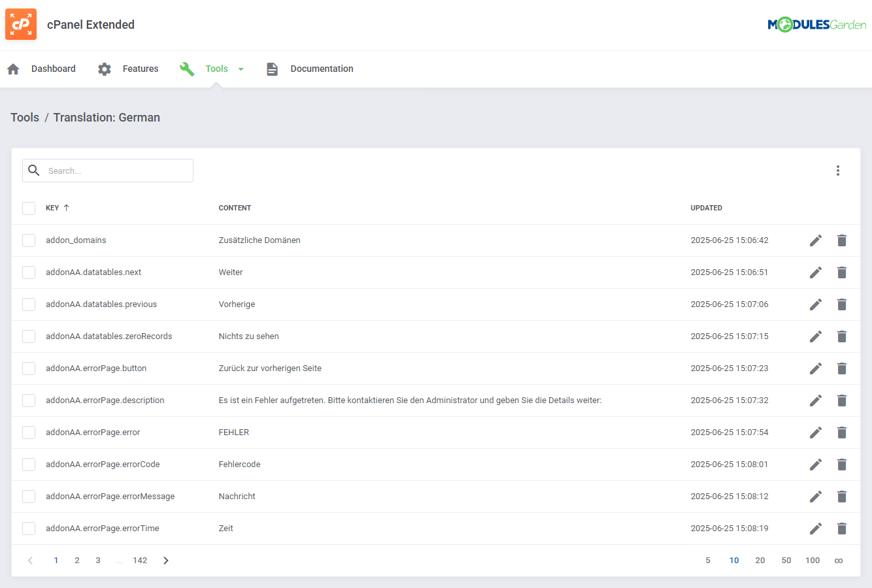Delete the addonAA.errorPage.button entry
The image size is (872, 588).
click(x=842, y=368)
